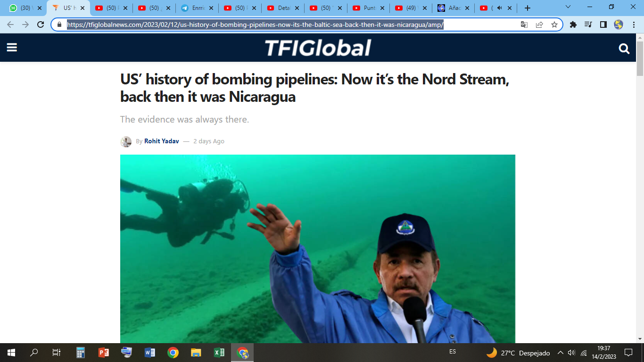Screen dimensions: 644x362
Task: Open Chrome's three-dot menu
Action: coord(634,25)
